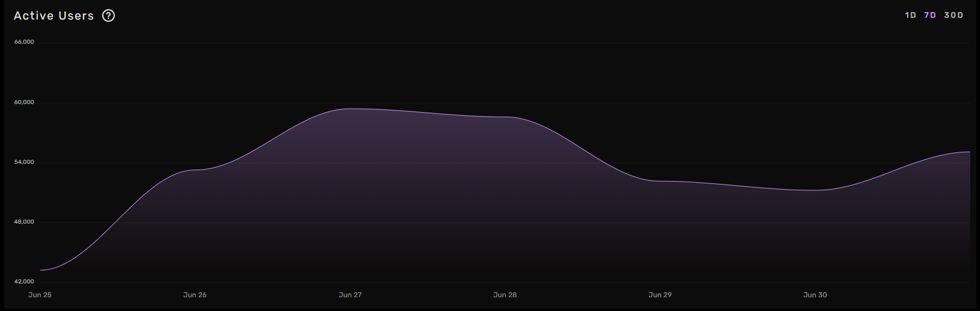Click the Jun 29 date label
Screen dimensions: 980x311
660,295
